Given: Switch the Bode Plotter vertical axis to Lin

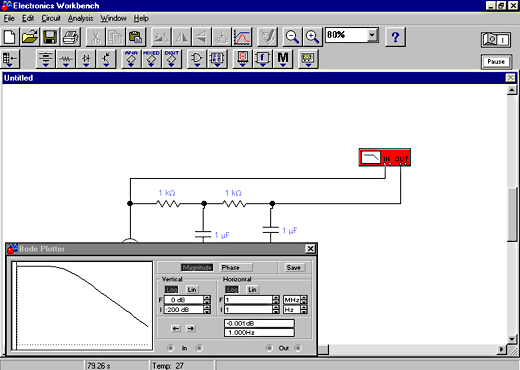Looking at the screenshot, I should 192,289.
